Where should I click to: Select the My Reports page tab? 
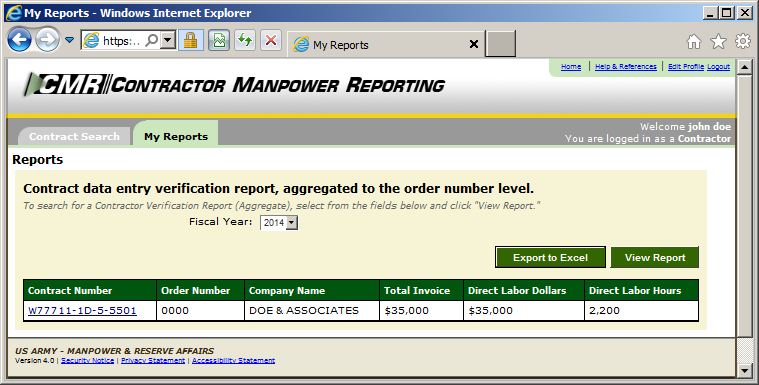[176, 137]
